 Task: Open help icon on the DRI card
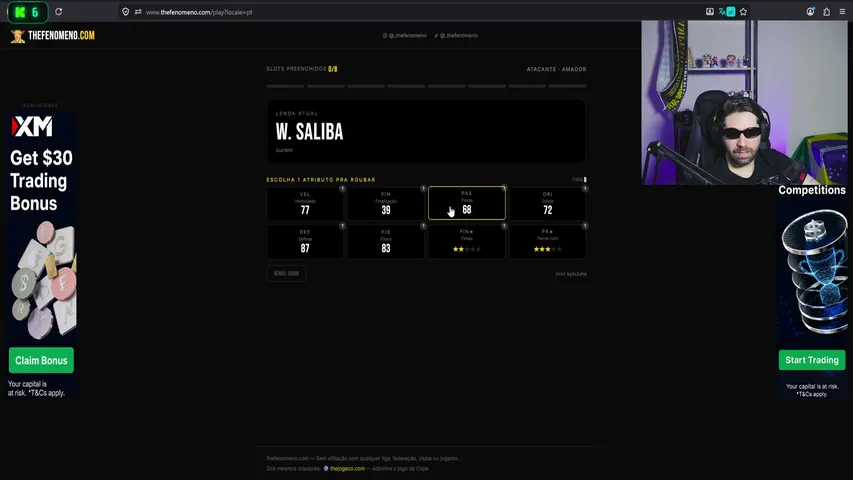[x=585, y=189]
